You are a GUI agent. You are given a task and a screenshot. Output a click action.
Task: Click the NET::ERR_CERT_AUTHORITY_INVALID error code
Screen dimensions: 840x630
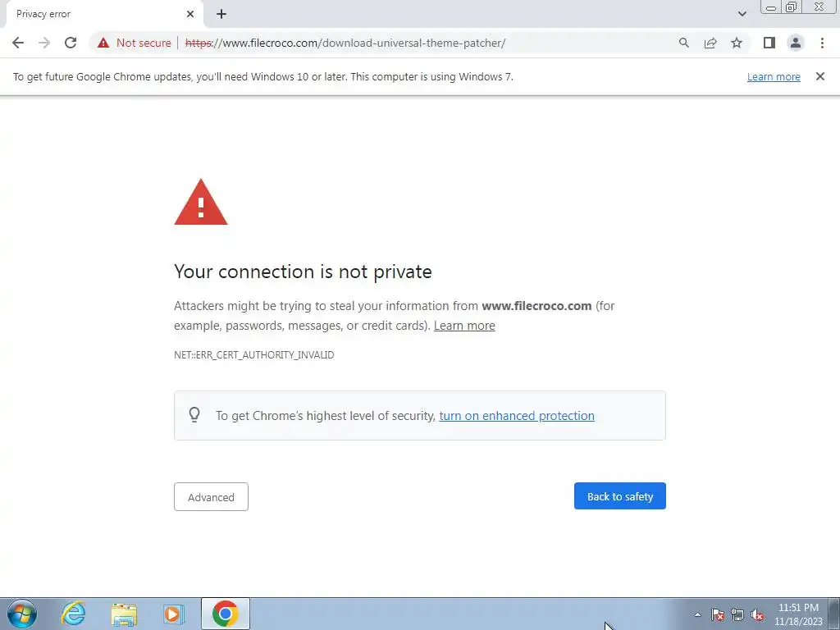click(254, 355)
